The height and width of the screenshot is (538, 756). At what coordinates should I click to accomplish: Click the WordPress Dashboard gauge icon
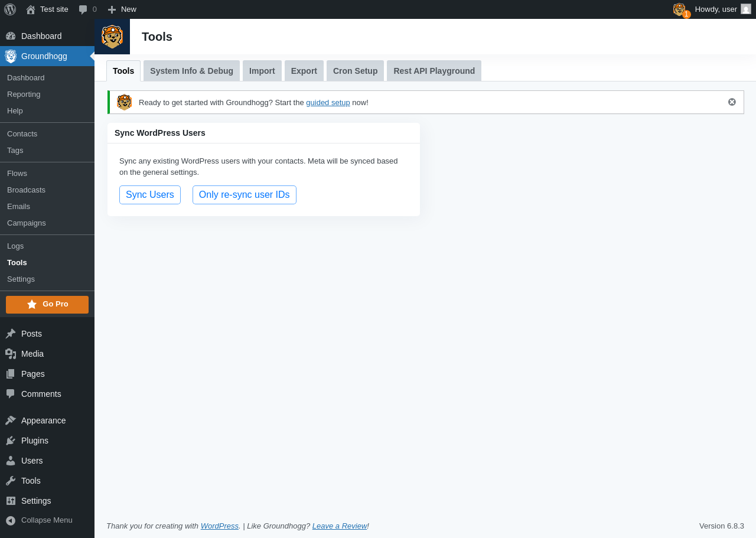tap(11, 36)
